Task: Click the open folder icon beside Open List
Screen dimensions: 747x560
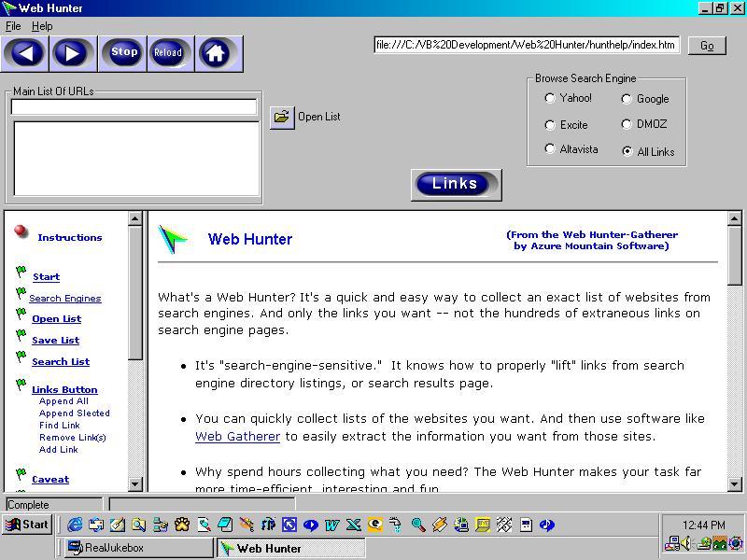Action: pyautogui.click(x=282, y=118)
